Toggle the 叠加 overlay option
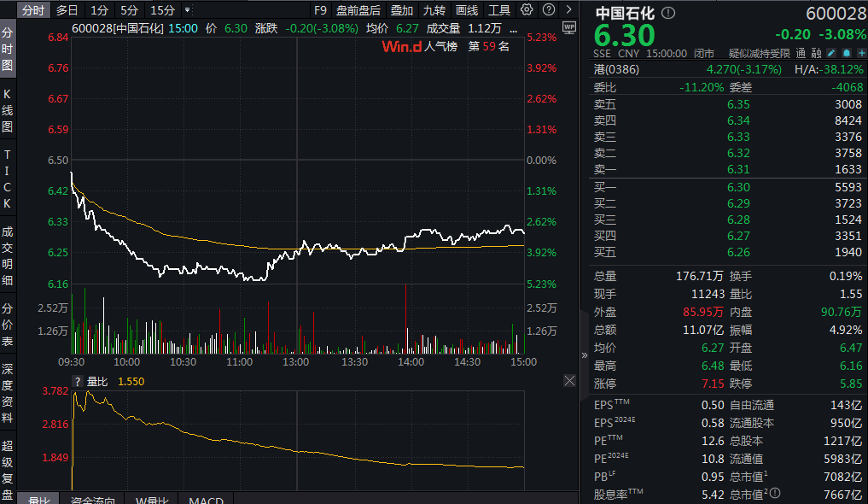 pos(402,10)
